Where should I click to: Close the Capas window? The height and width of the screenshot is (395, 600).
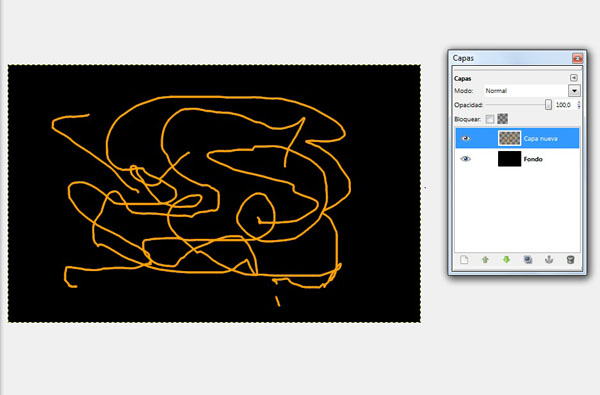pos(577,58)
